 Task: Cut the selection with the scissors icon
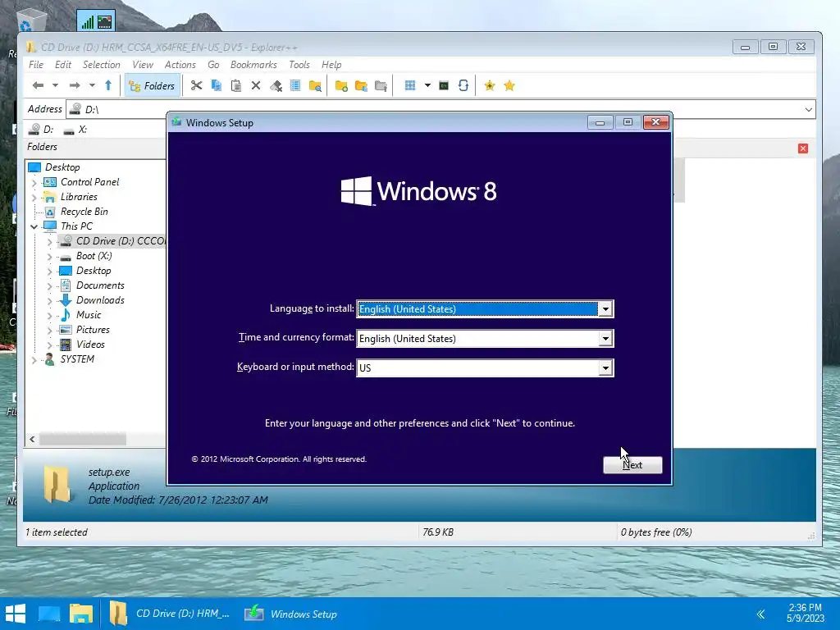pyautogui.click(x=196, y=85)
